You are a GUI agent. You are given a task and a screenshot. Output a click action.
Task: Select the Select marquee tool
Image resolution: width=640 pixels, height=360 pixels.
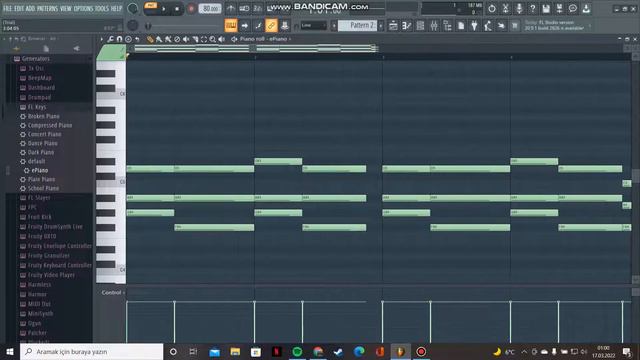coord(204,39)
